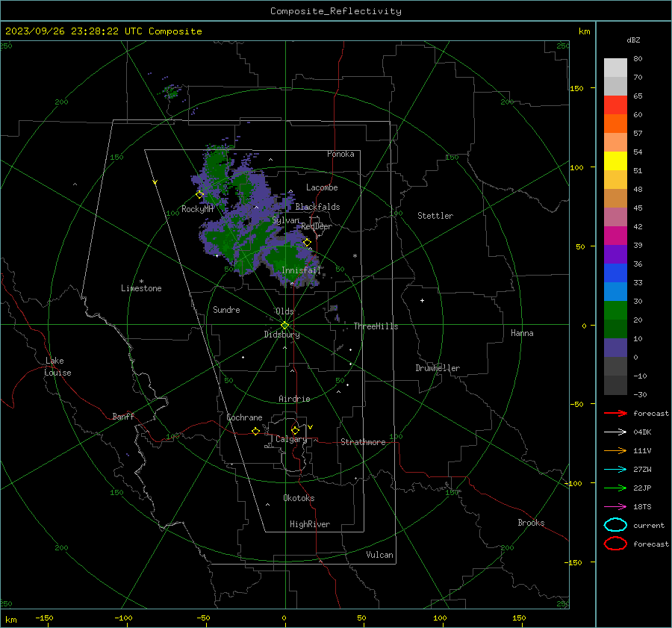Click the Blackfalds label
This screenshot has height=628, width=672.
[317, 207]
